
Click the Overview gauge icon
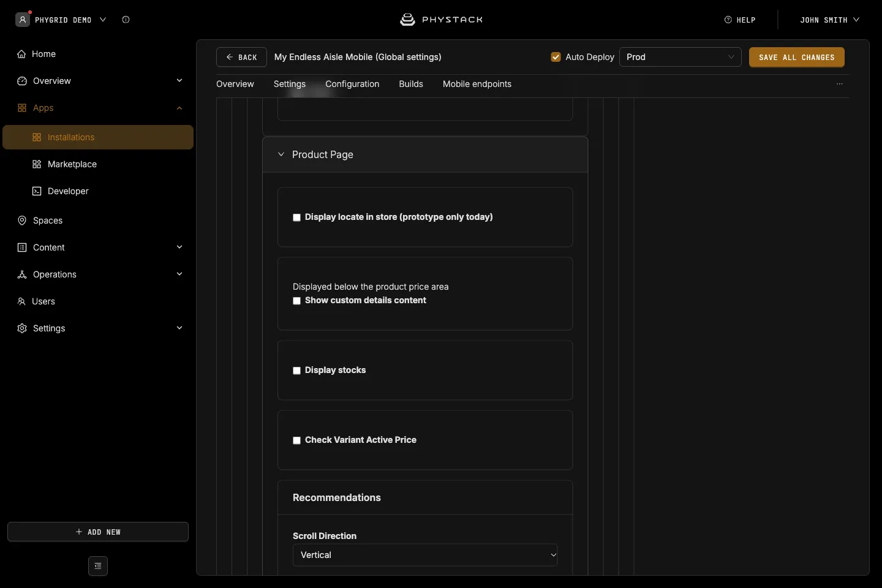pos(22,81)
